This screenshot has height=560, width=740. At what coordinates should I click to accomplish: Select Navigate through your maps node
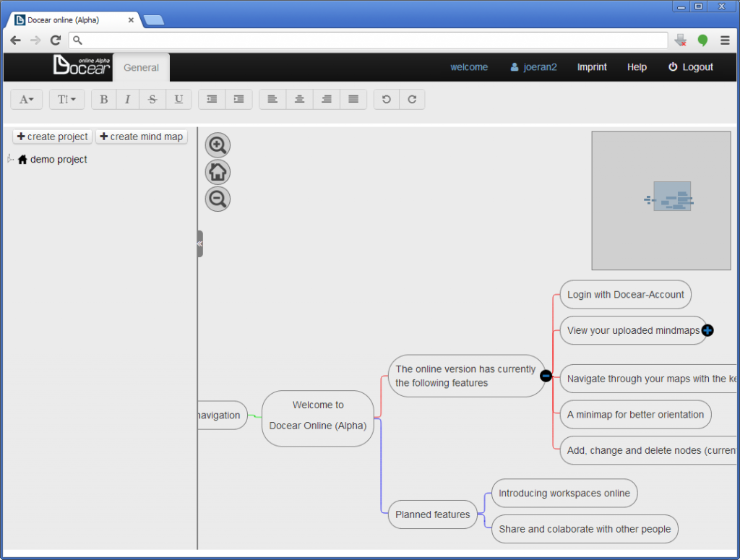click(648, 379)
